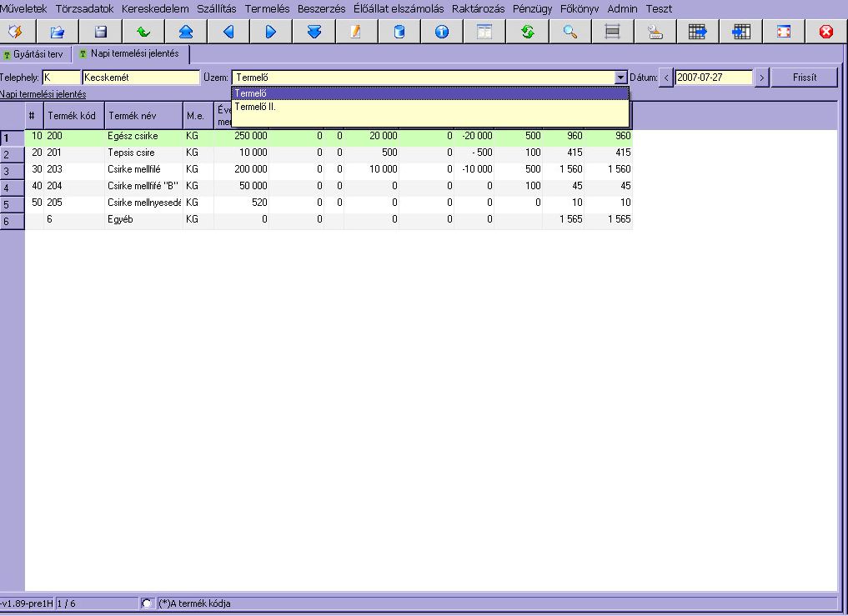Click the green refresh arrows icon
Viewport: 848px width, 616px height.
point(527,32)
